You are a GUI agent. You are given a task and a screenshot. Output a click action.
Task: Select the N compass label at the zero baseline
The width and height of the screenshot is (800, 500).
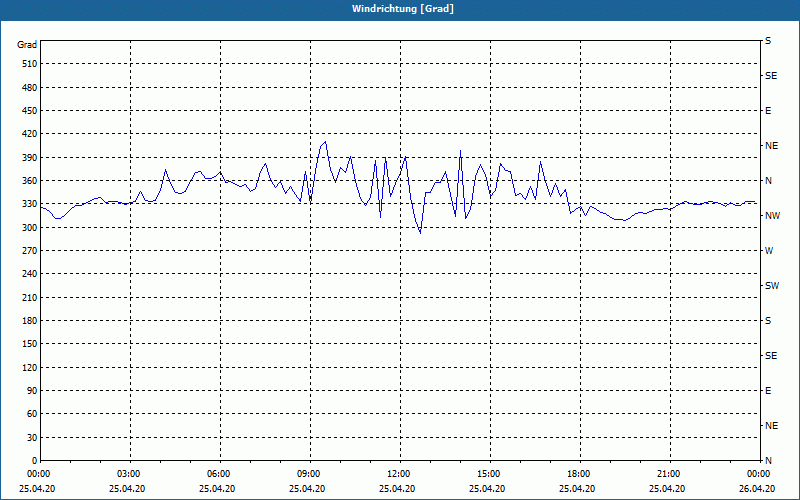pos(769,461)
